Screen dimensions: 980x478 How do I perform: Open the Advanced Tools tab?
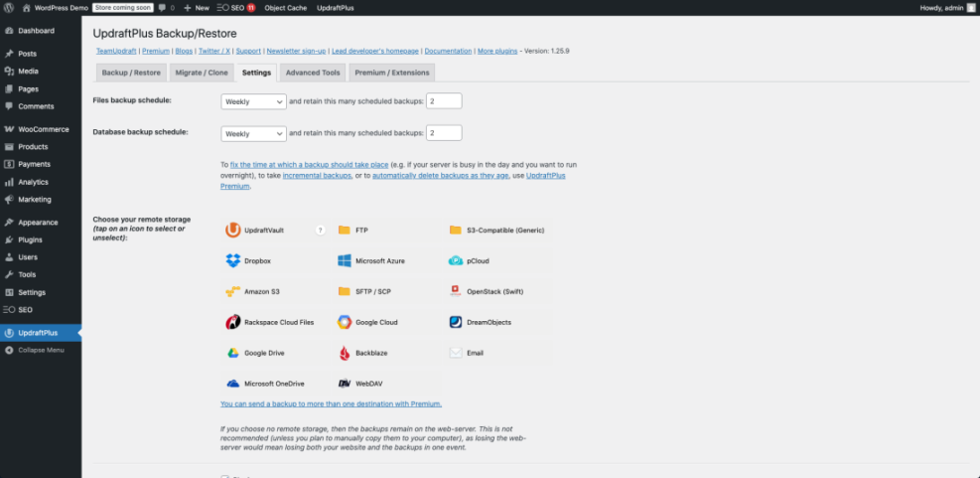(313, 73)
